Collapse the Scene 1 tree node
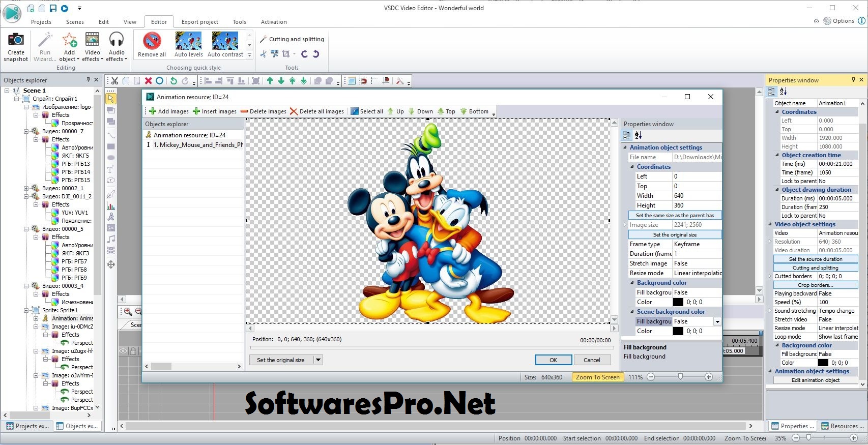The width and height of the screenshot is (868, 445). tap(8, 91)
